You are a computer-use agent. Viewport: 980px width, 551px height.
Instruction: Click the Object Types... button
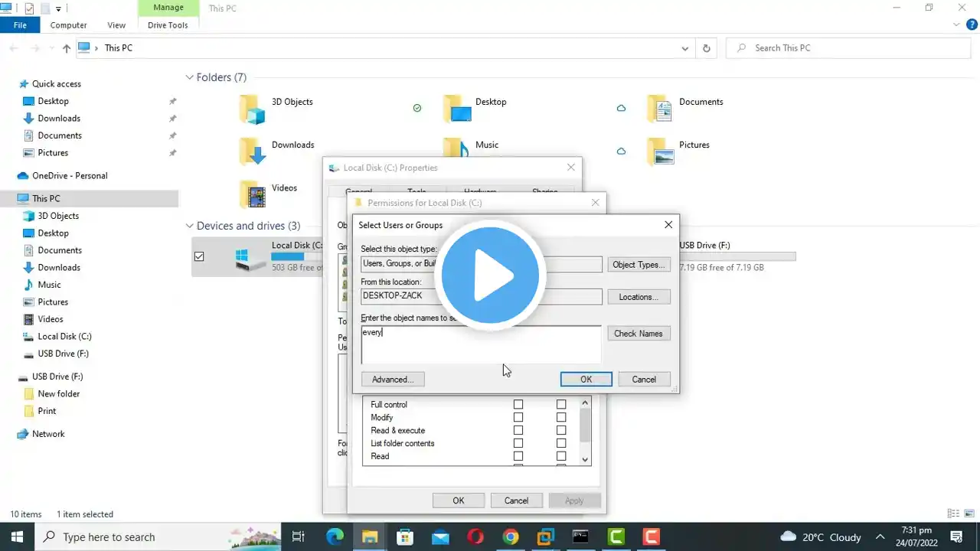639,265
